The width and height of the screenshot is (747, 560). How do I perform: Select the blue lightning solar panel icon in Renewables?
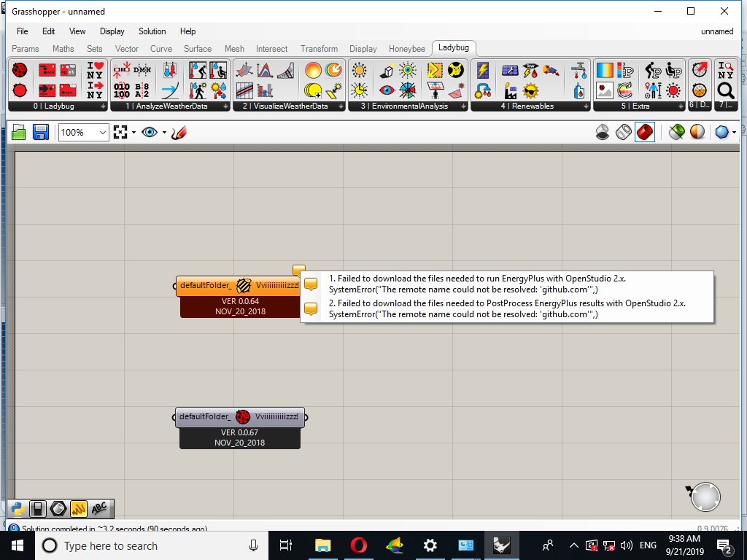[x=483, y=71]
